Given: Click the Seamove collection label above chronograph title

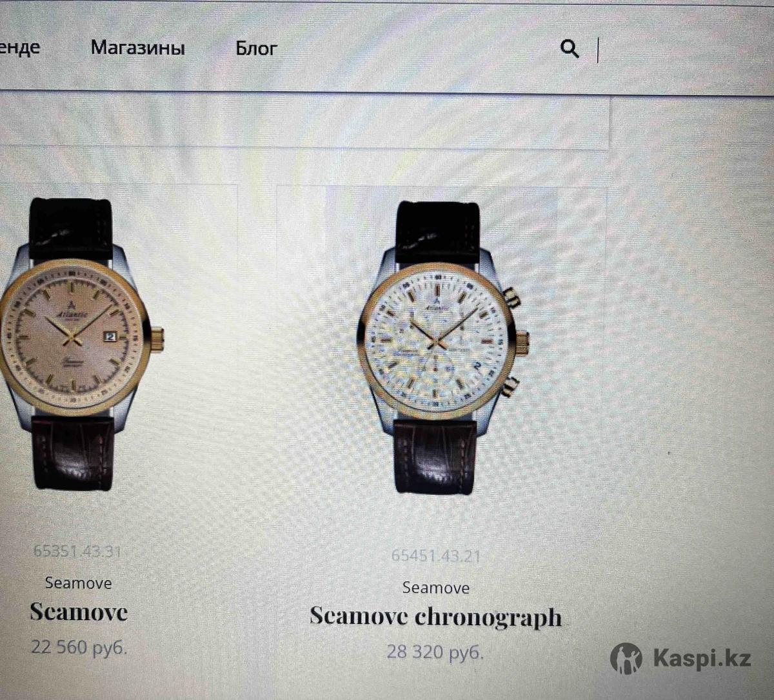Looking at the screenshot, I should [x=435, y=588].
